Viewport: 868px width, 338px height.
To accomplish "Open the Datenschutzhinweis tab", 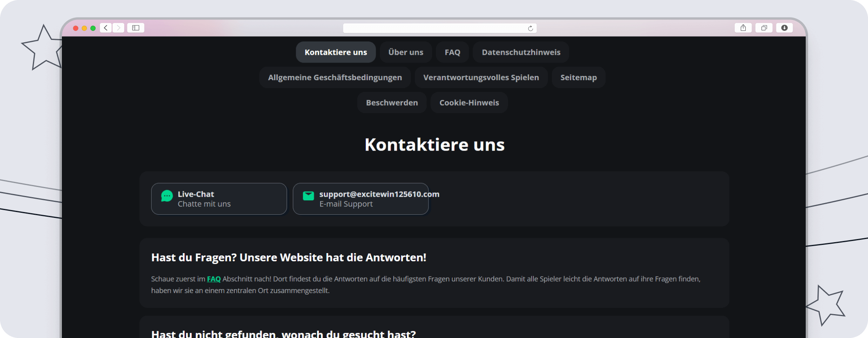I will pyautogui.click(x=521, y=52).
